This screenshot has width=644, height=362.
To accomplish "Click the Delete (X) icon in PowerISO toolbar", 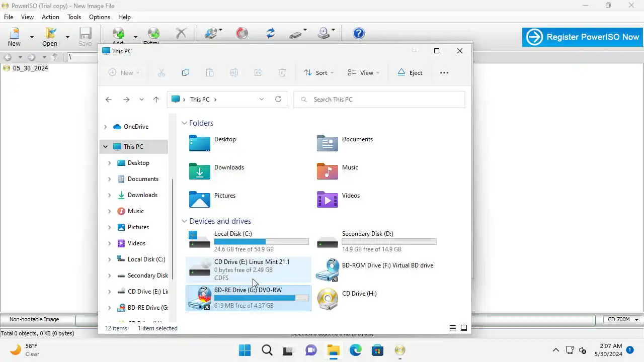I will [181, 33].
